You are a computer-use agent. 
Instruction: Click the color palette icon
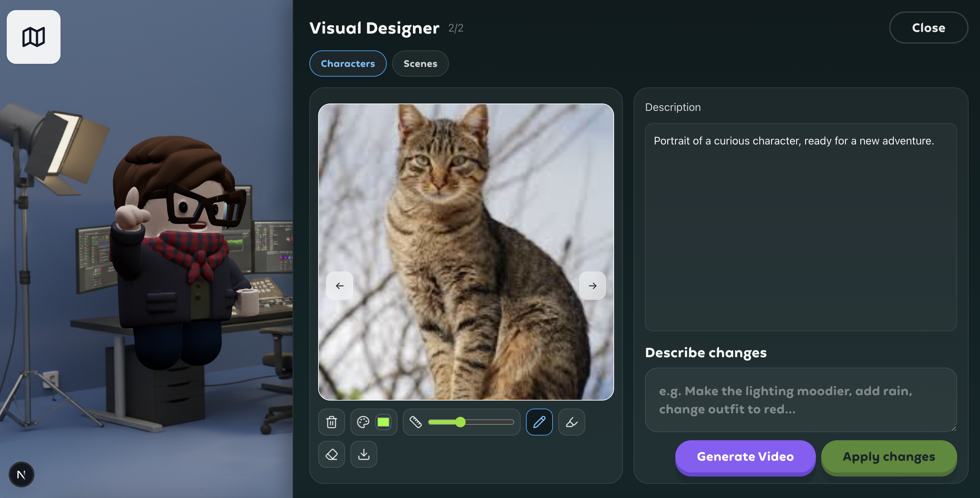(x=363, y=422)
